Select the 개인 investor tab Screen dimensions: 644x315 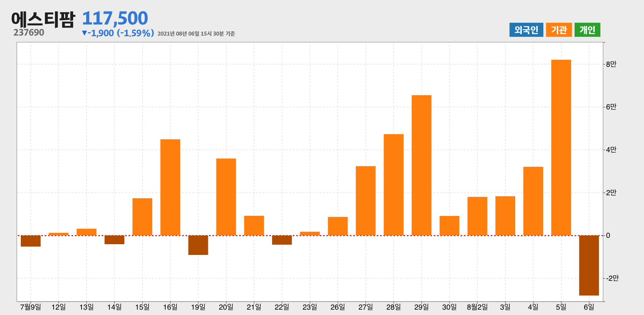(x=587, y=30)
